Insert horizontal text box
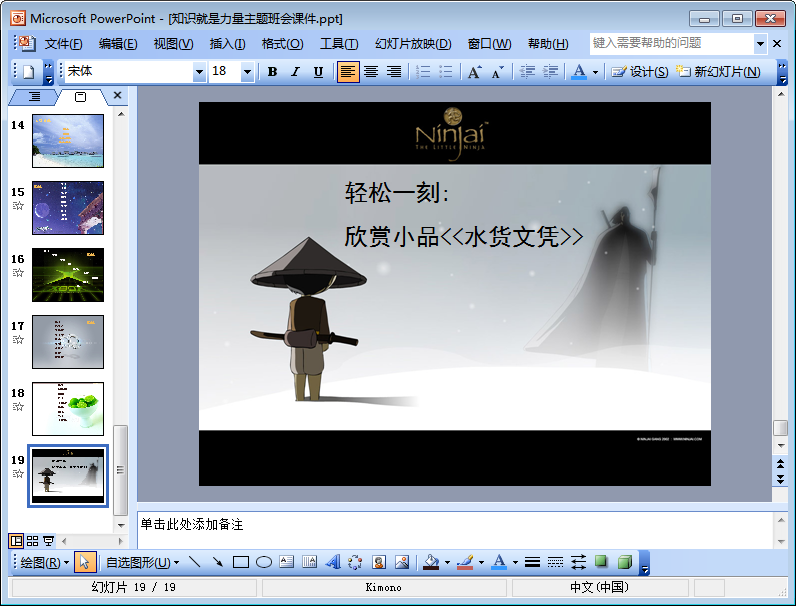Viewport: 796px width, 606px height. tap(287, 562)
